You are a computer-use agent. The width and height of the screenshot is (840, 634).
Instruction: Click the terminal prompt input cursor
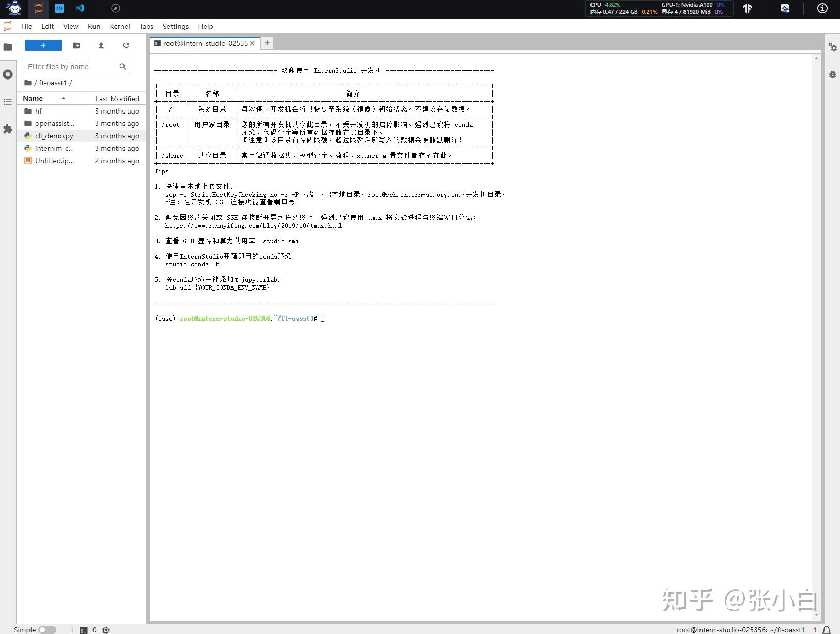pyautogui.click(x=322, y=318)
